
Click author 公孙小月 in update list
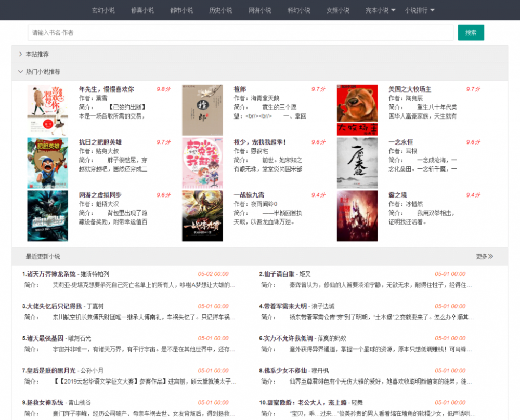click(x=92, y=370)
